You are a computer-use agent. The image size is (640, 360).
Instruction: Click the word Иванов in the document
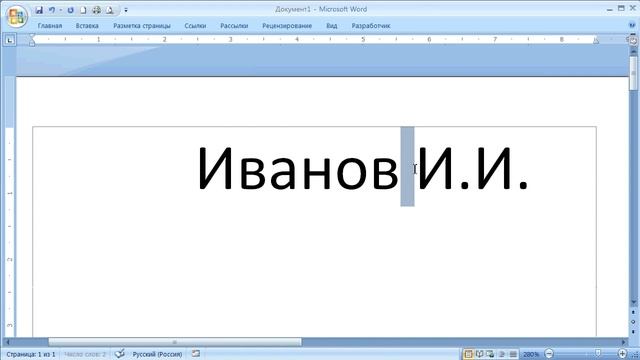298,168
